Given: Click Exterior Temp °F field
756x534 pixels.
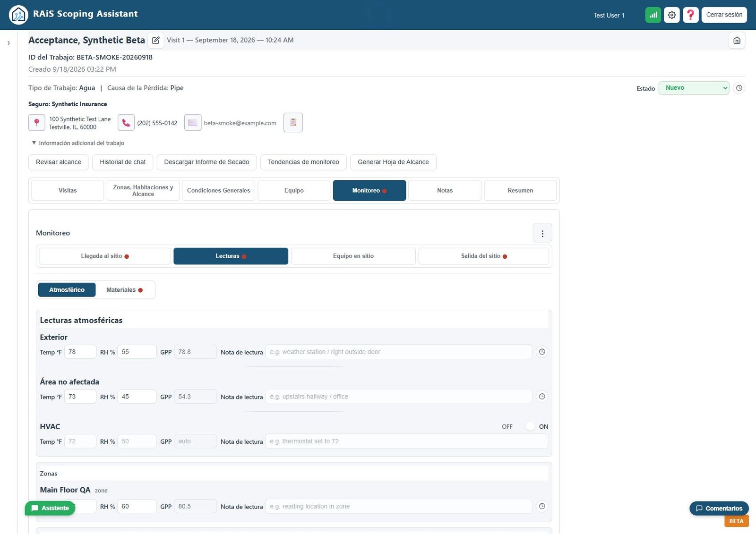Looking at the screenshot, I should click(80, 352).
